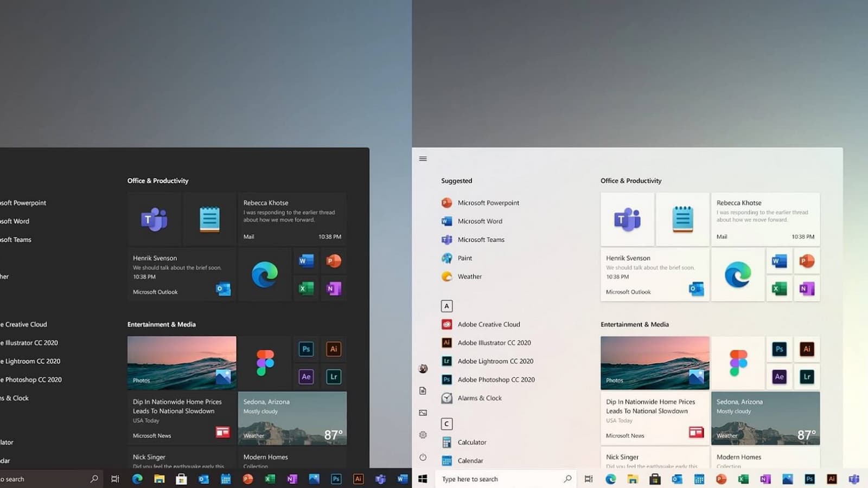Open the Sedona weather tile in the dark Start menu
This screenshot has height=488, width=868.
click(x=292, y=418)
